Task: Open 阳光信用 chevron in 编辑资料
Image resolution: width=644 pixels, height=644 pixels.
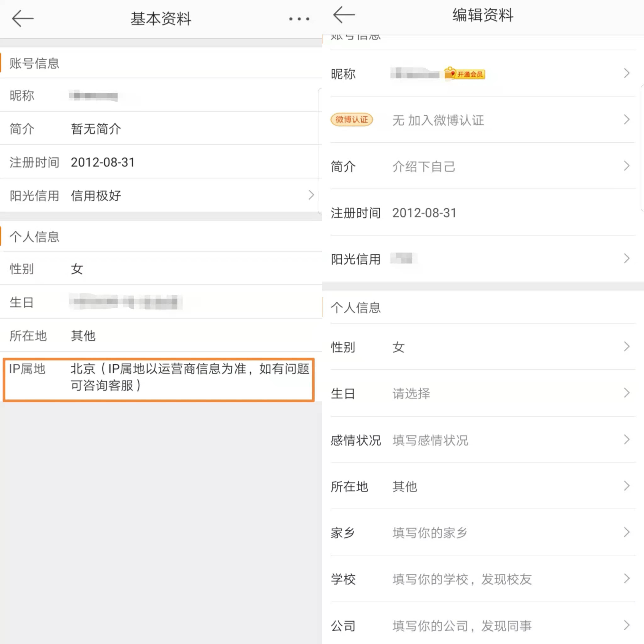Action: [627, 259]
